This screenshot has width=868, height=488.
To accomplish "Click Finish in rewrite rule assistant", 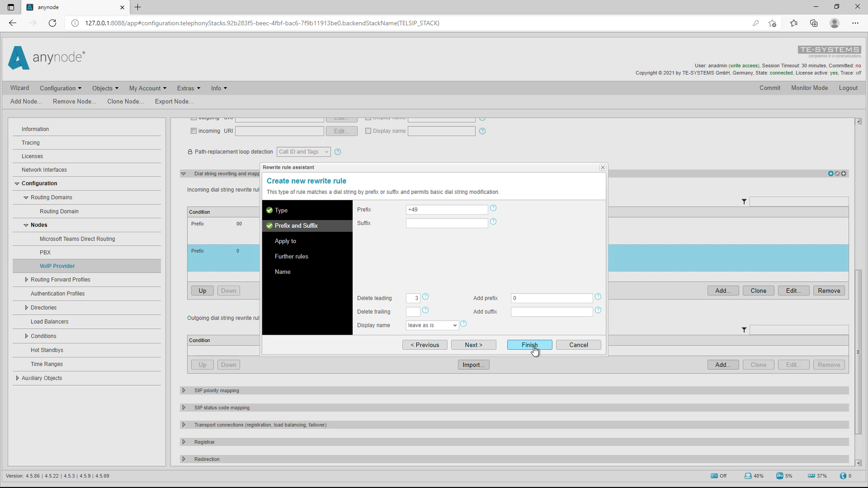I will 529,345.
